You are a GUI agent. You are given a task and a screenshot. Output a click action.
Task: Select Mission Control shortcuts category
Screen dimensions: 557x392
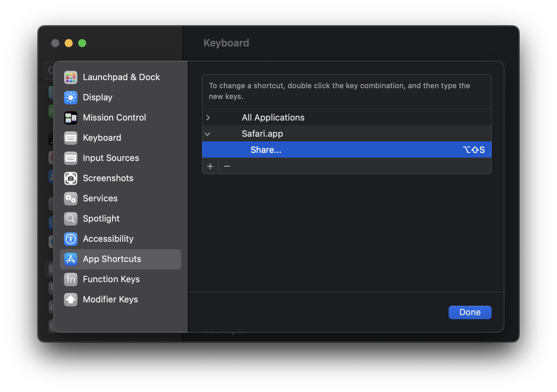pyautogui.click(x=121, y=118)
